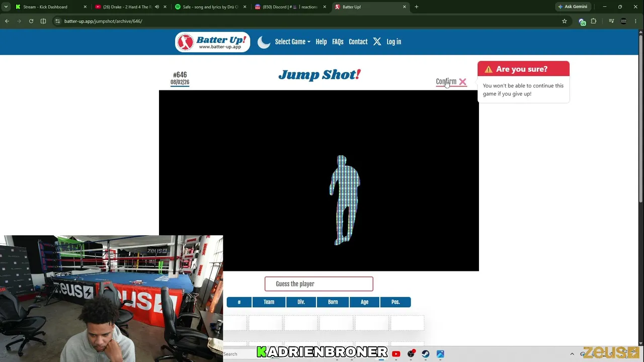Open Steam from the taskbar
This screenshot has width=644, height=362.
[426, 354]
